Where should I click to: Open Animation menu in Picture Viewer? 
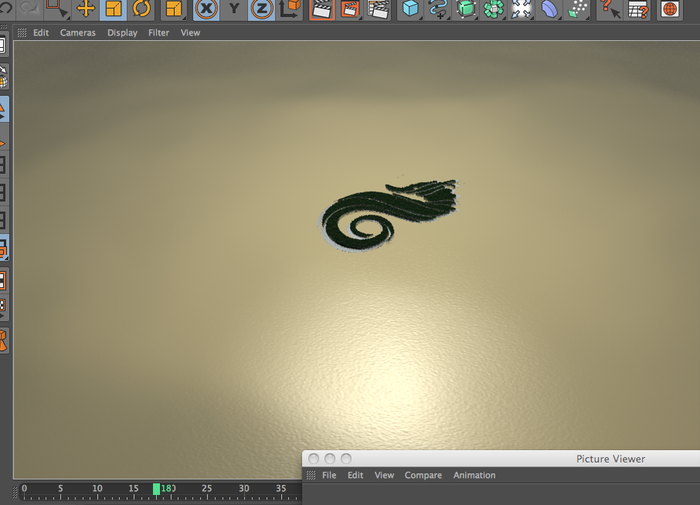[x=474, y=475]
